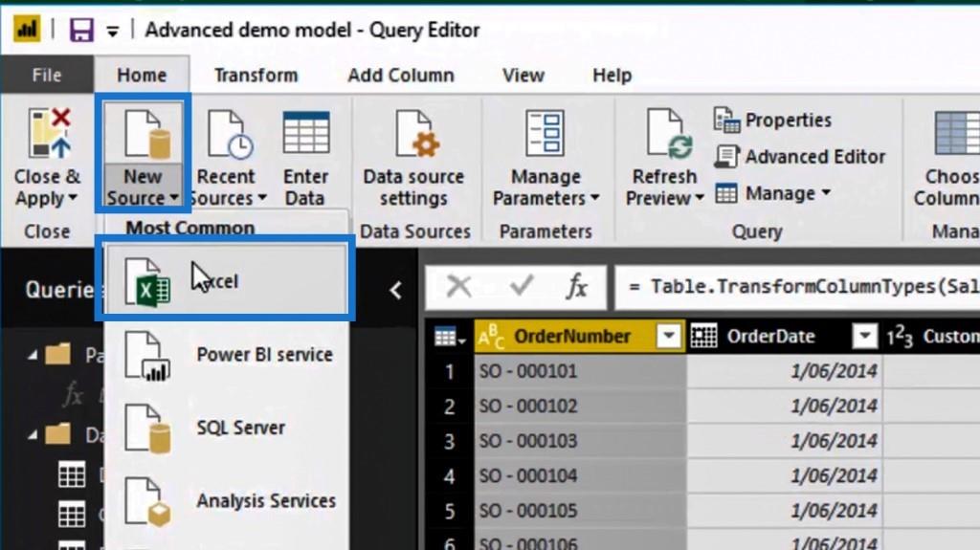Switch to the Add Column ribbon tab
Viewport: 980px width, 550px height.
pyautogui.click(x=401, y=75)
